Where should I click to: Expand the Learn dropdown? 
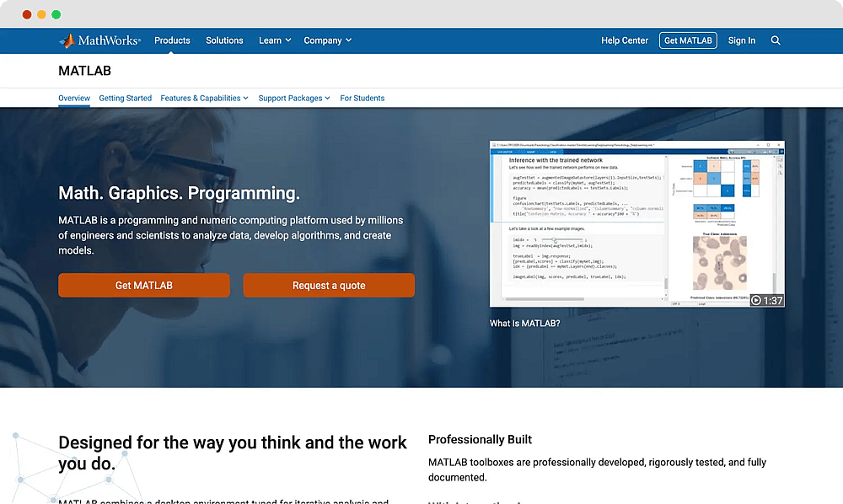(x=275, y=40)
